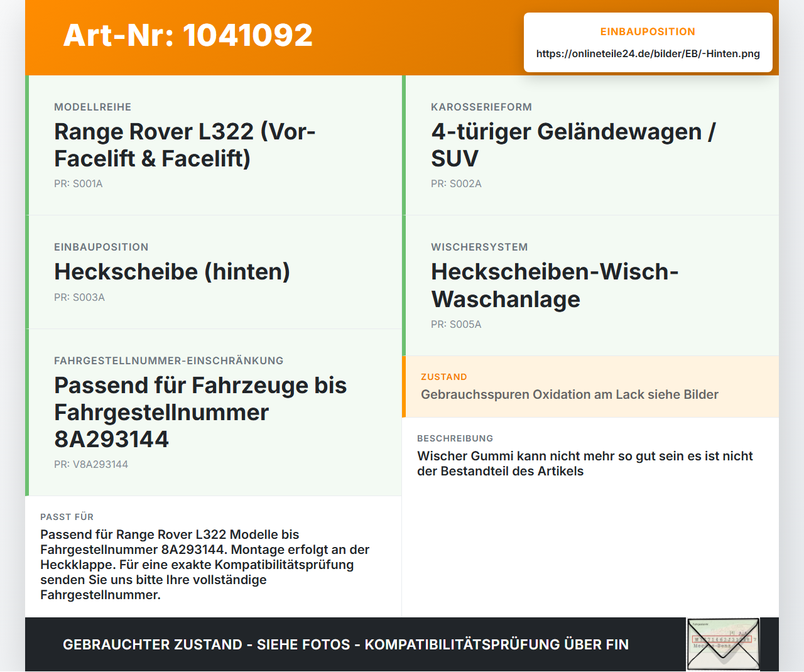Click 'PR: V8A293144' code

coord(91,464)
